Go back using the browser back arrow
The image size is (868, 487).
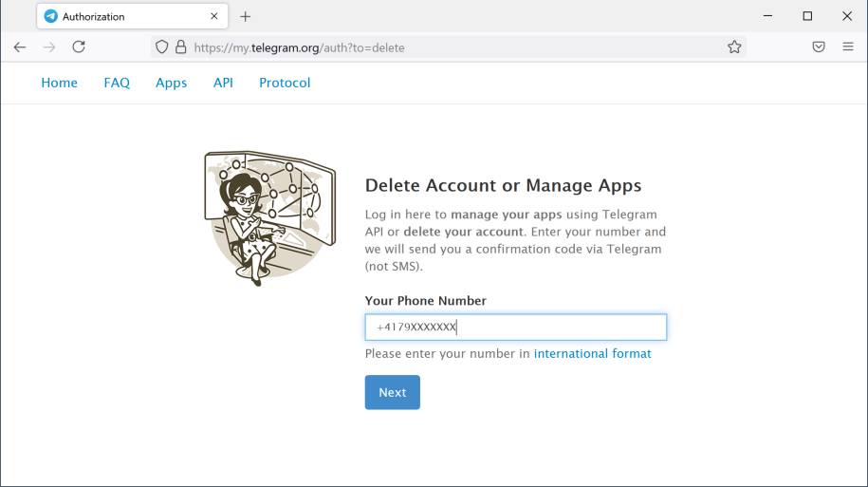click(x=20, y=47)
